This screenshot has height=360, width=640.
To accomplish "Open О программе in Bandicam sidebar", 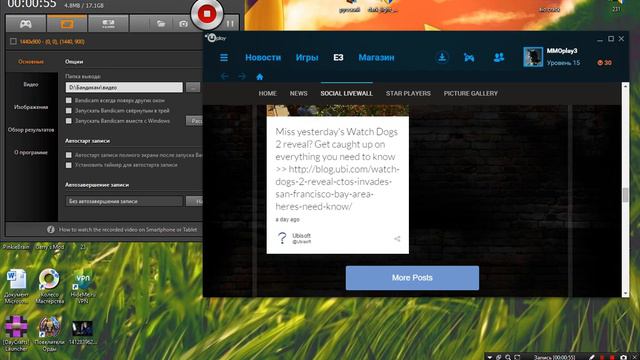I will [31, 152].
